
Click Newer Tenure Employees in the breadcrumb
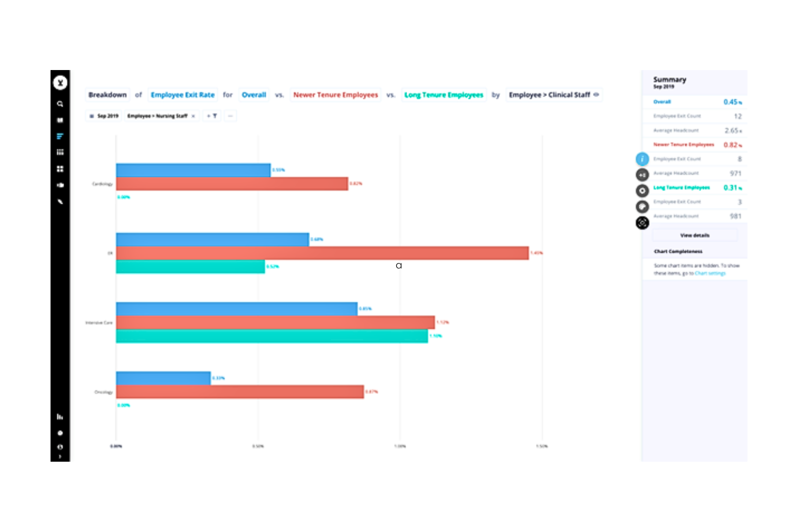click(x=335, y=94)
